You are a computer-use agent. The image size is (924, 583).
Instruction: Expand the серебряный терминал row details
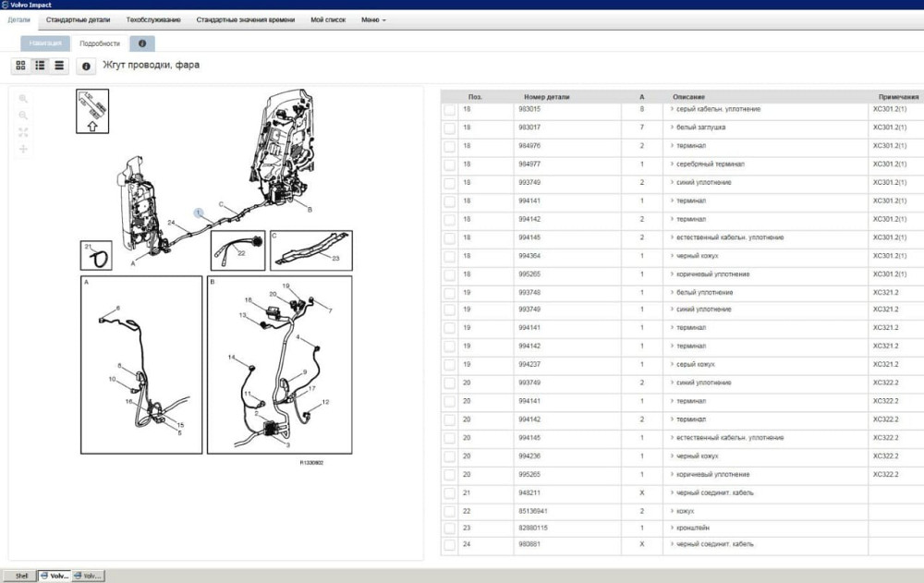coord(672,164)
